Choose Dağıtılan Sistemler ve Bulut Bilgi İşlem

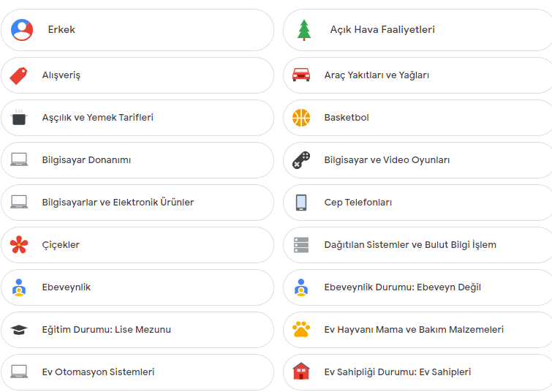[410, 245]
